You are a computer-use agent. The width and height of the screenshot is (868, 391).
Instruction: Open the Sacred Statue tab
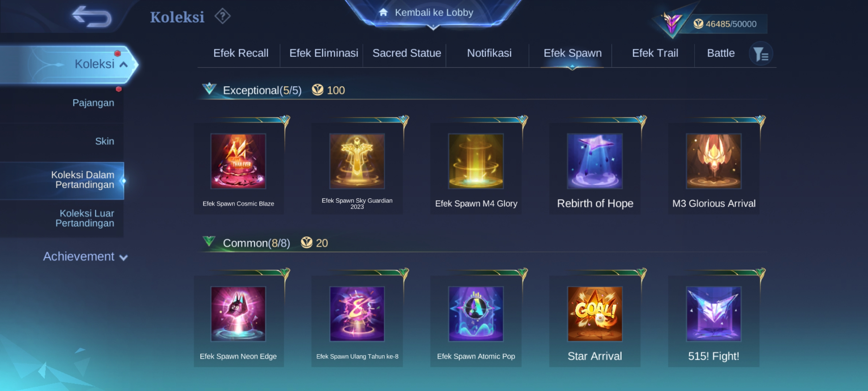[407, 53]
